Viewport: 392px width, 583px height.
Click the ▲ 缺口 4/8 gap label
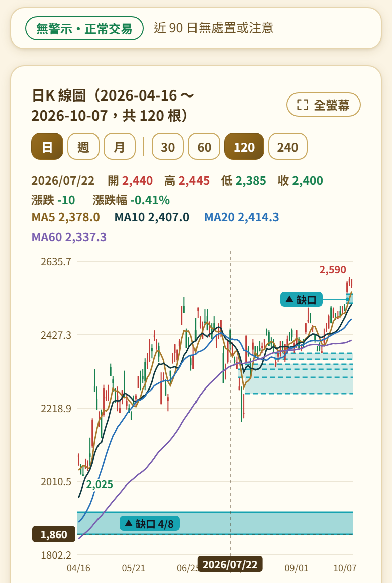[x=149, y=524]
